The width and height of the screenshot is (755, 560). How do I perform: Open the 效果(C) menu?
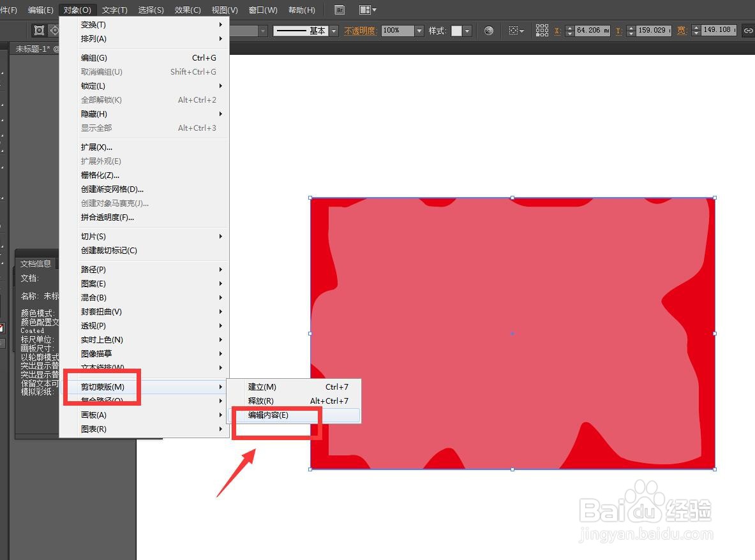coord(187,10)
